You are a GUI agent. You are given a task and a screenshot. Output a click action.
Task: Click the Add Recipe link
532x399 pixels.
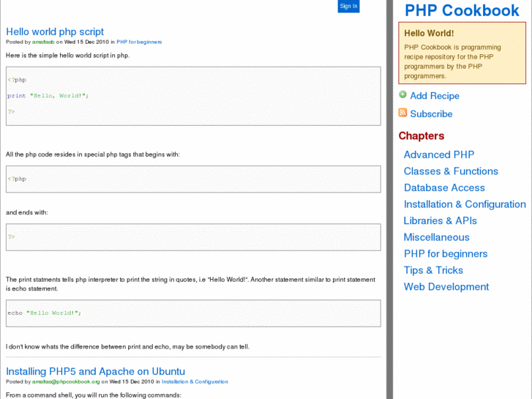coord(435,96)
